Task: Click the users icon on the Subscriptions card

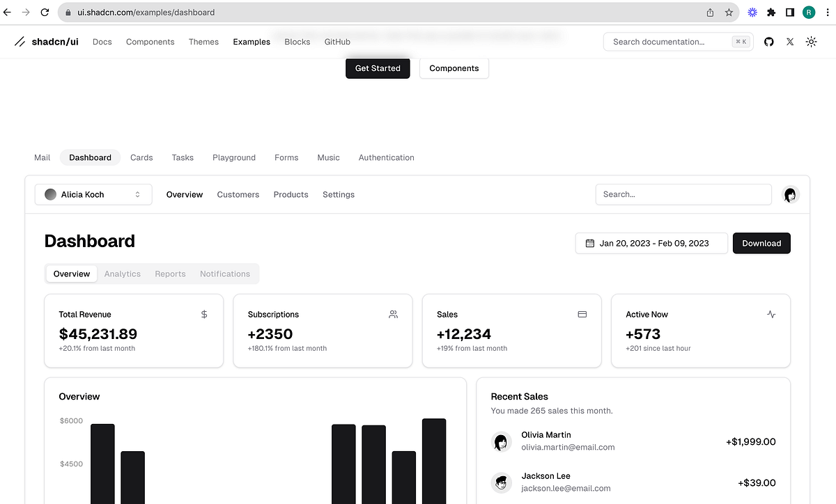Action: pos(393,314)
